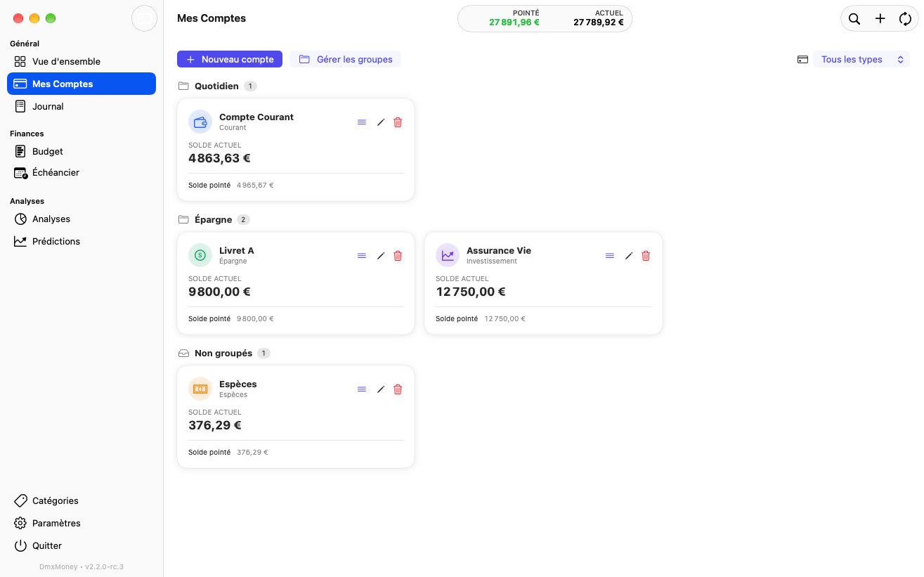Click the Quotidien group header

coord(217,86)
